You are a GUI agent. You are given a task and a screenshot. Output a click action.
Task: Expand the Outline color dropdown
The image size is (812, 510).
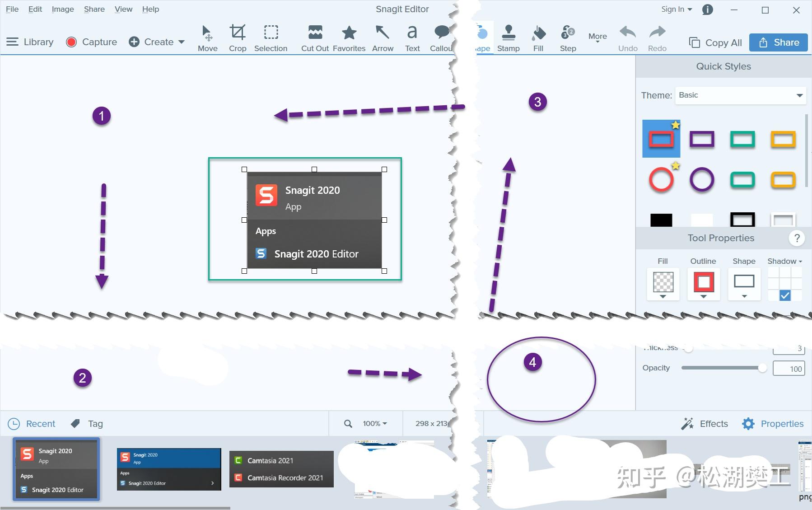704,296
